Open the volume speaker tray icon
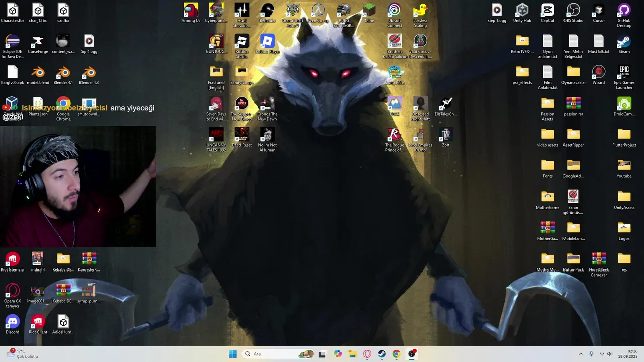Image resolution: width=644 pixels, height=362 pixels. pyautogui.click(x=609, y=354)
